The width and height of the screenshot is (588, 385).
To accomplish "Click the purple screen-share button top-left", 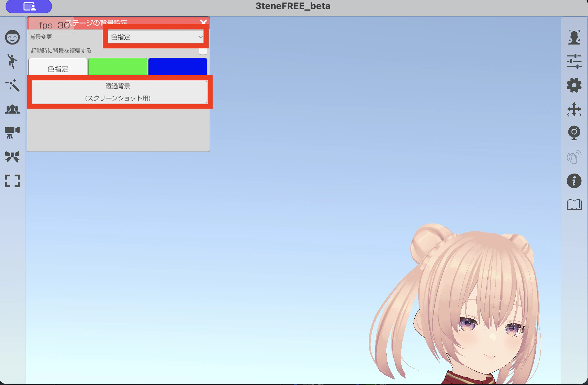I will (29, 6).
